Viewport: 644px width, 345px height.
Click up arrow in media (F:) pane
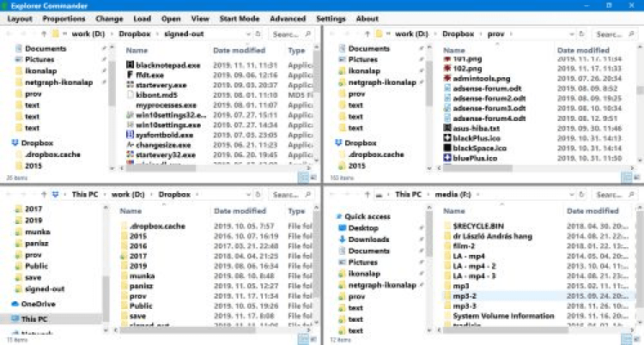pyautogui.click(x=368, y=194)
